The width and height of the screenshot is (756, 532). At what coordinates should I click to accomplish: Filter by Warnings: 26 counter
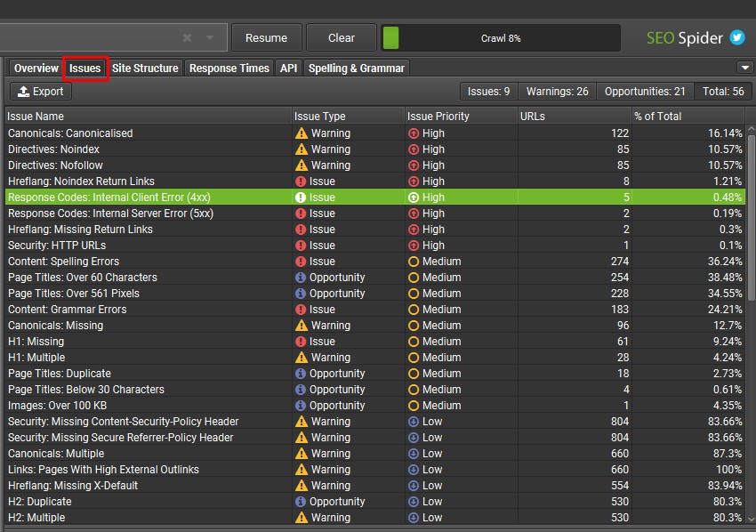tap(557, 91)
